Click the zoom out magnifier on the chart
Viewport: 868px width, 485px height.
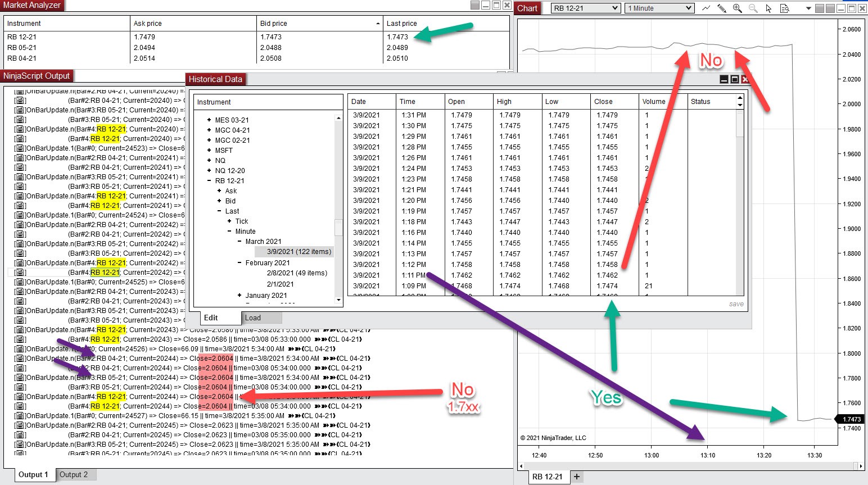coord(753,8)
